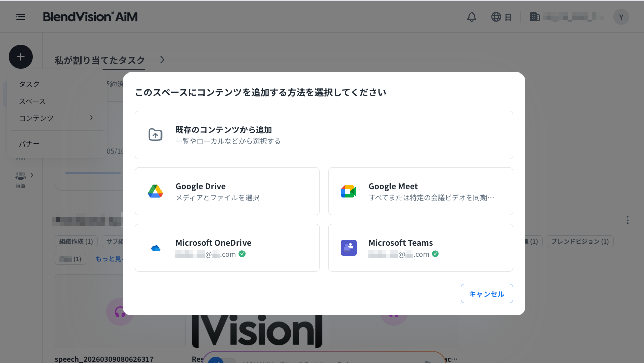Viewport: 644px width, 363px height.
Task: Choose the Google Drive option
Action: (227, 191)
